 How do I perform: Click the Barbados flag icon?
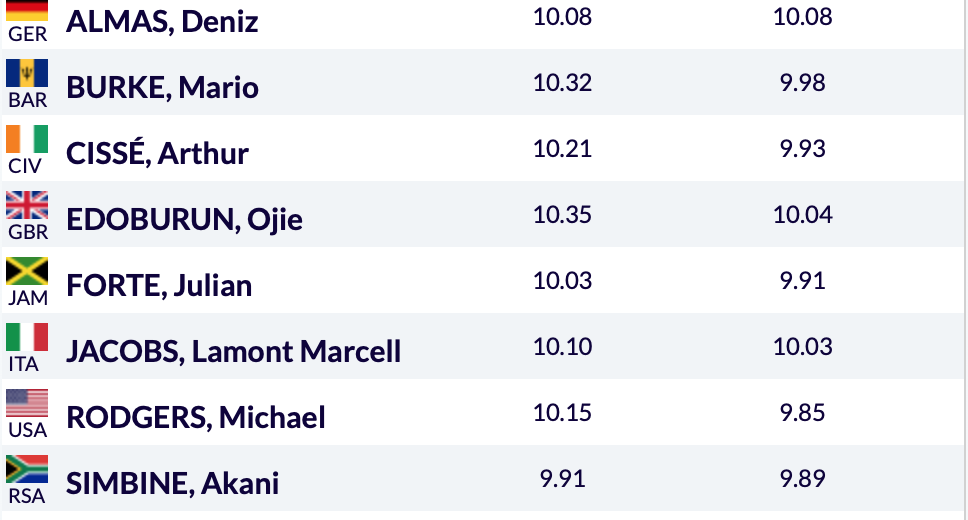(27, 73)
